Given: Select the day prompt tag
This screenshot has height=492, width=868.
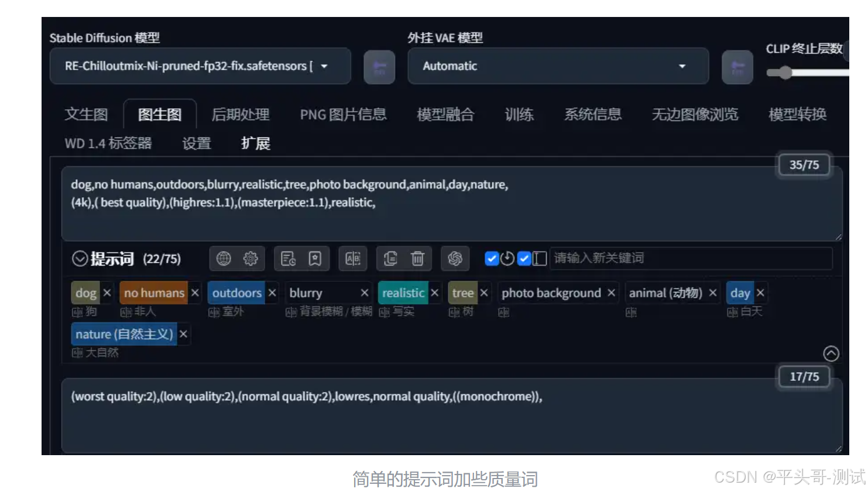Looking at the screenshot, I should (740, 293).
